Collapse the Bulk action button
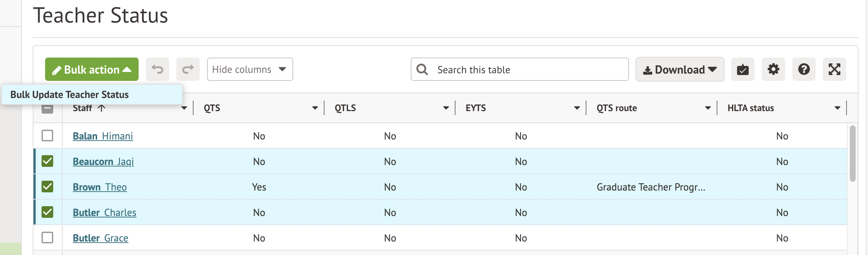The height and width of the screenshot is (255, 868). 92,69
